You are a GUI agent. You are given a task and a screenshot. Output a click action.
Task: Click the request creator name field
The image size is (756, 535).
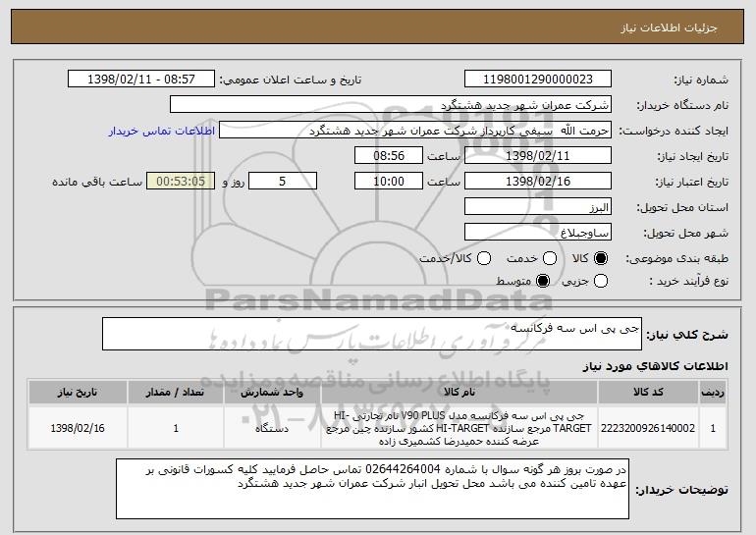click(x=415, y=131)
